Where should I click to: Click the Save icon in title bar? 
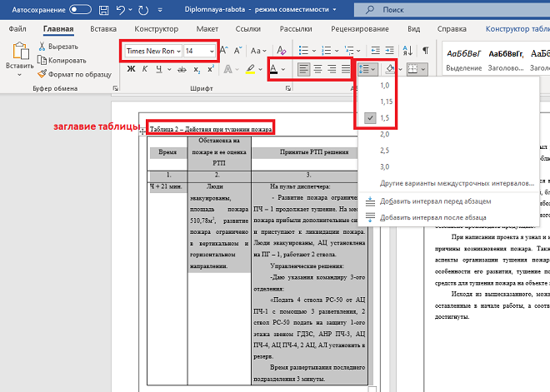[x=105, y=9]
